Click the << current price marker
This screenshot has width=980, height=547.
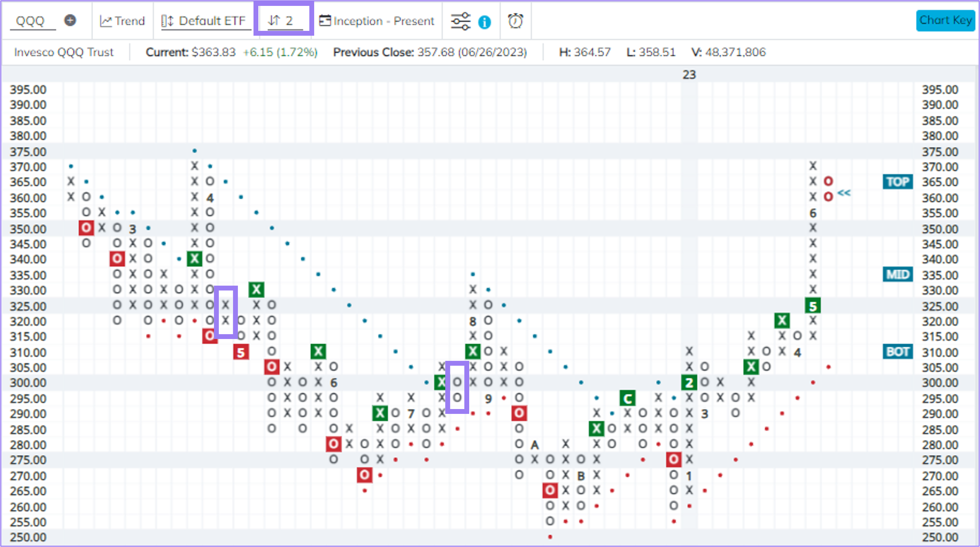(844, 193)
